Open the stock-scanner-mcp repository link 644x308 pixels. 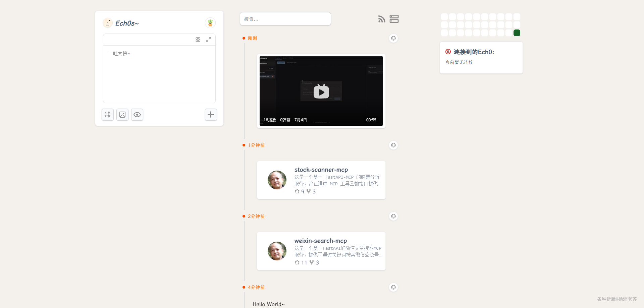click(x=321, y=170)
